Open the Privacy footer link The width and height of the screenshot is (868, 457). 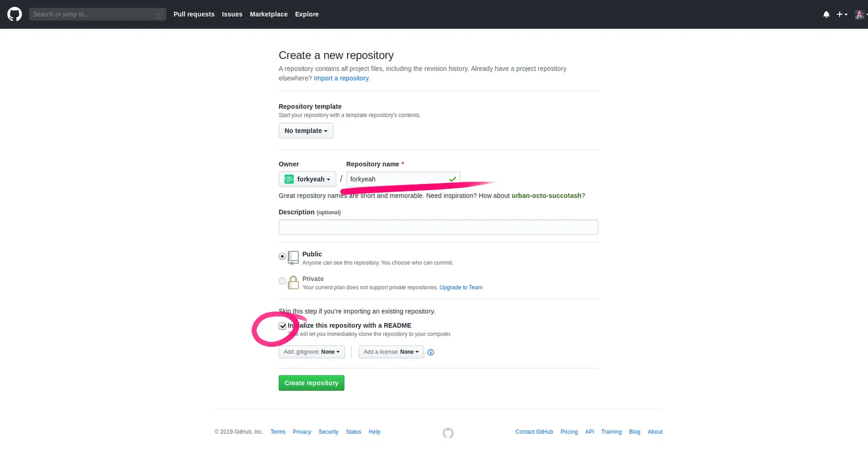(302, 432)
